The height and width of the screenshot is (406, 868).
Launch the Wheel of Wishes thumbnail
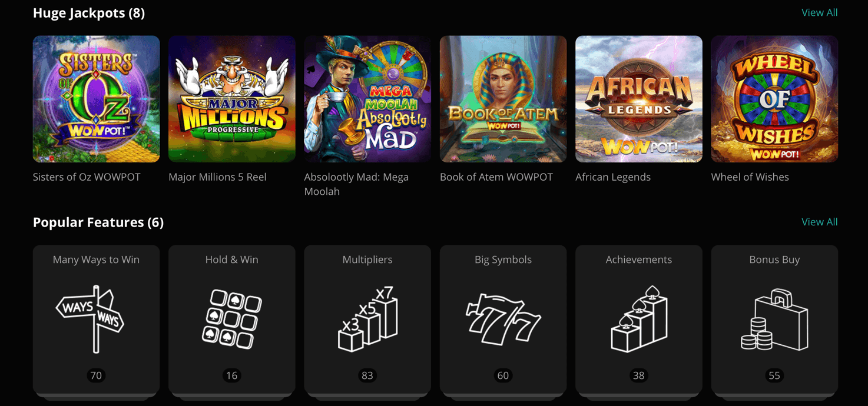click(774, 99)
